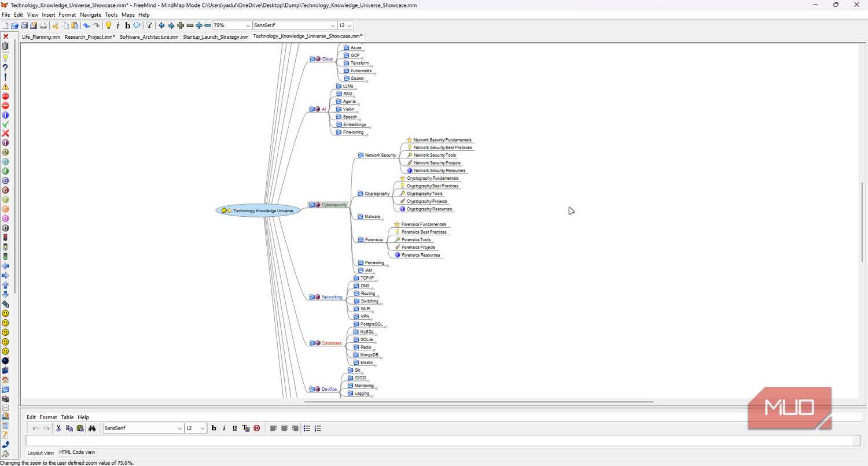Toggle bold in the main toolbar
This screenshot has height=466, width=868.
tap(127, 25)
